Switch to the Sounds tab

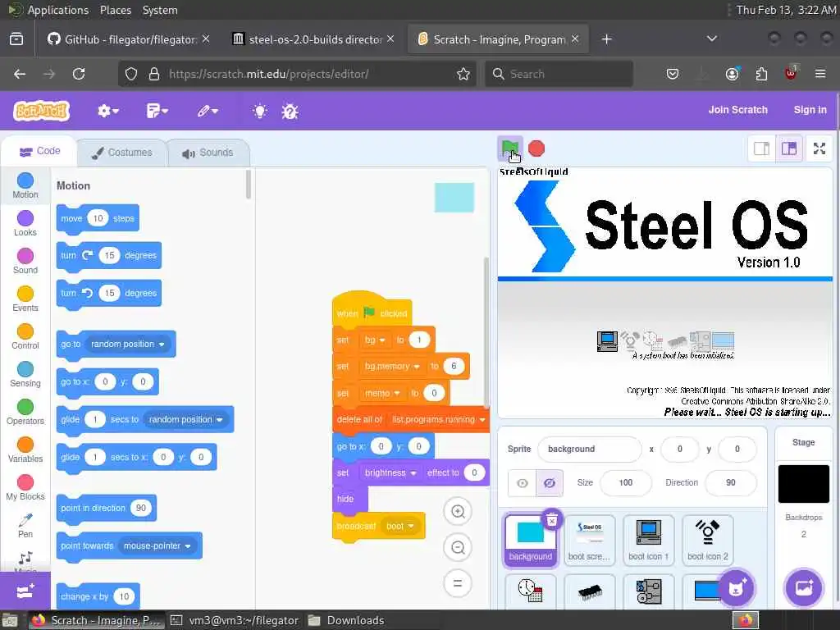(208, 153)
